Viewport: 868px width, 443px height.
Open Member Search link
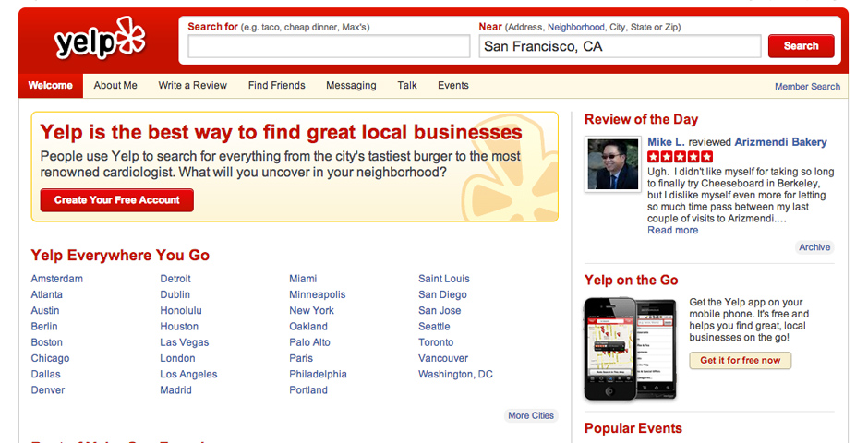(x=807, y=86)
